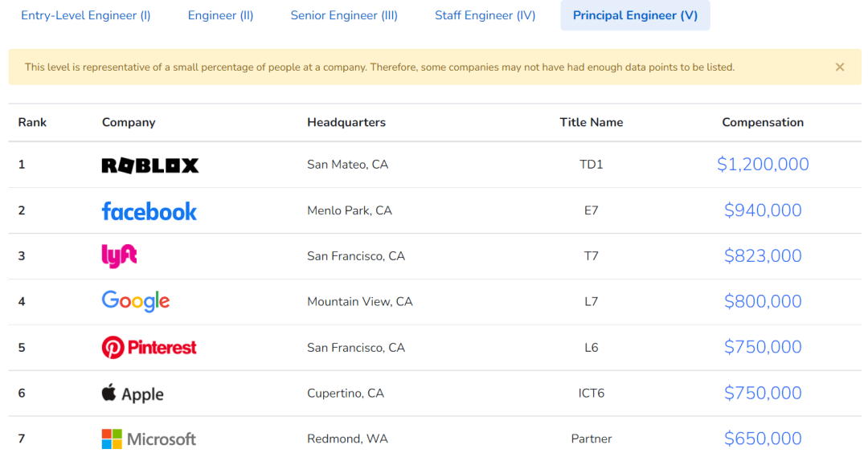Open Microsoft $650,000 compensation
Viewport: 868px width, 457px height.
click(x=763, y=439)
